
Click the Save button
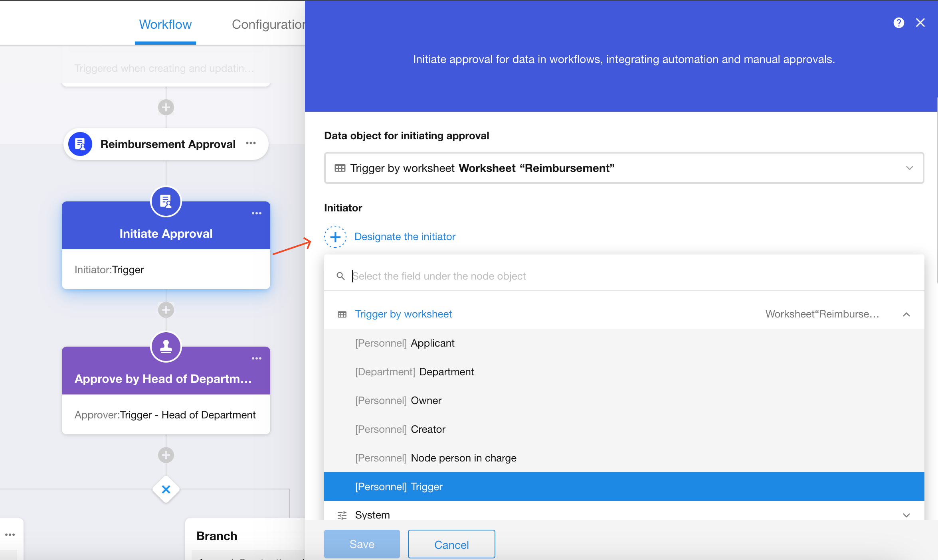click(x=362, y=544)
